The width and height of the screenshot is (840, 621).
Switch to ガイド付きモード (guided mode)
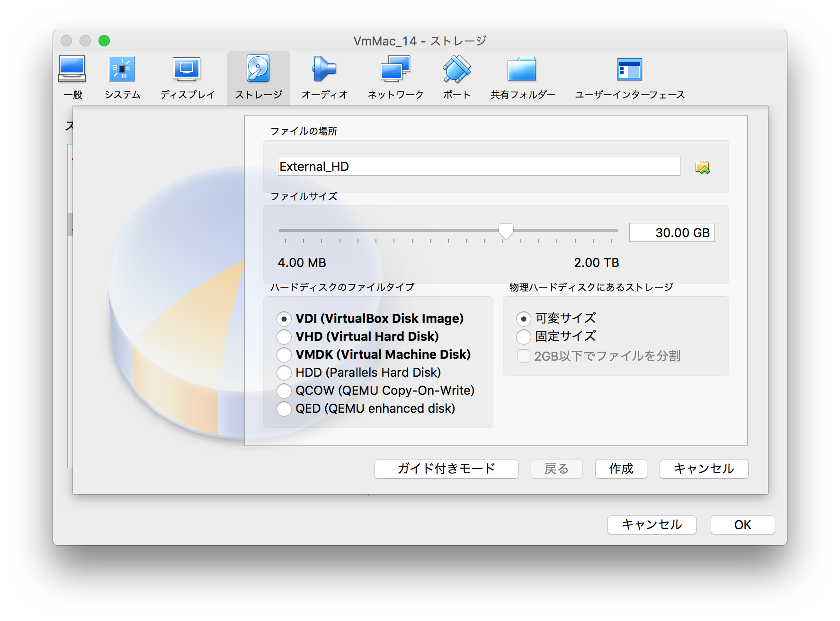click(446, 469)
